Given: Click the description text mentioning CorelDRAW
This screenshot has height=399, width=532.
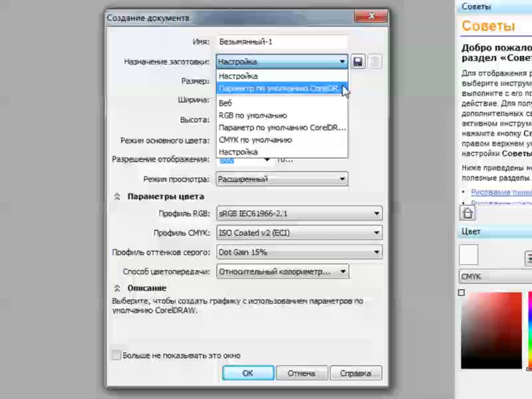Looking at the screenshot, I should click(x=237, y=306).
